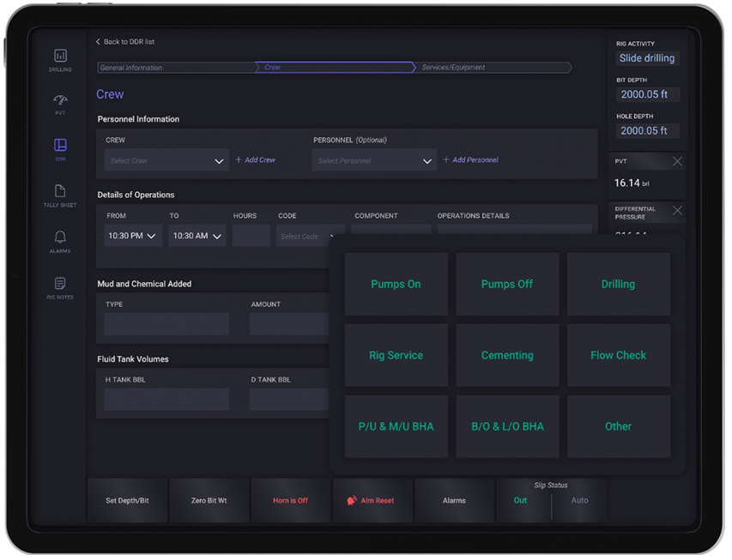Close the PVT widget panel

click(x=677, y=161)
